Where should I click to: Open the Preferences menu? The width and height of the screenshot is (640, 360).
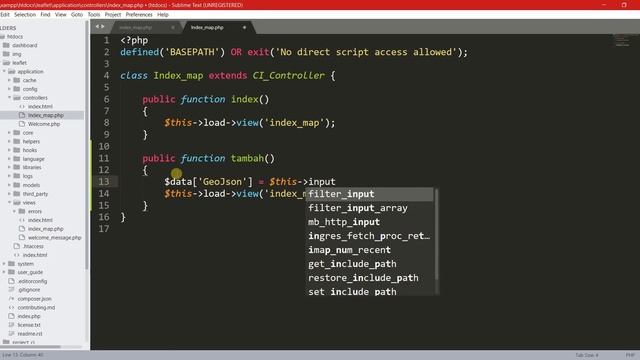click(139, 14)
